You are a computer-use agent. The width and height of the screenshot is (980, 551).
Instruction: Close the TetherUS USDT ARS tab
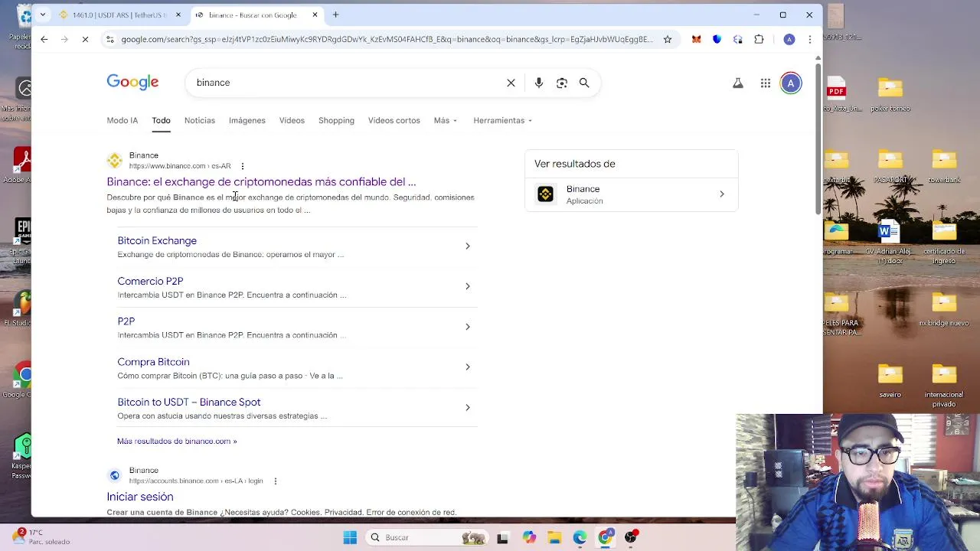coord(178,15)
